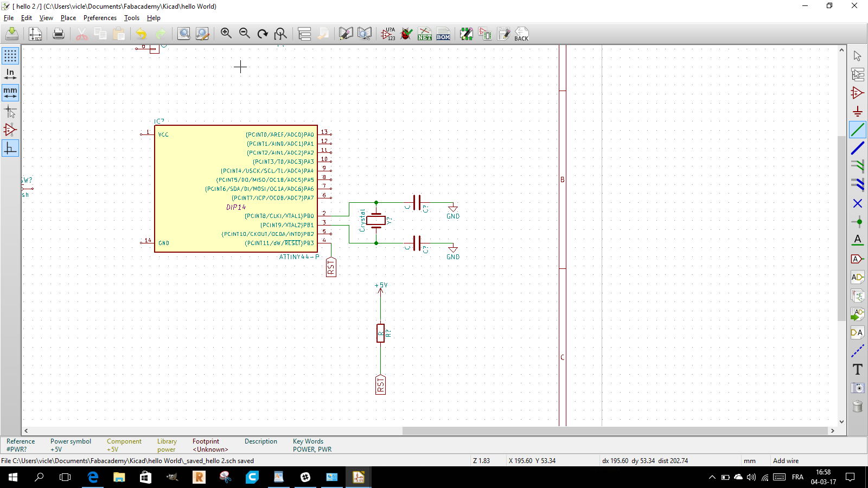Generate netlist with NET icon

(425, 34)
